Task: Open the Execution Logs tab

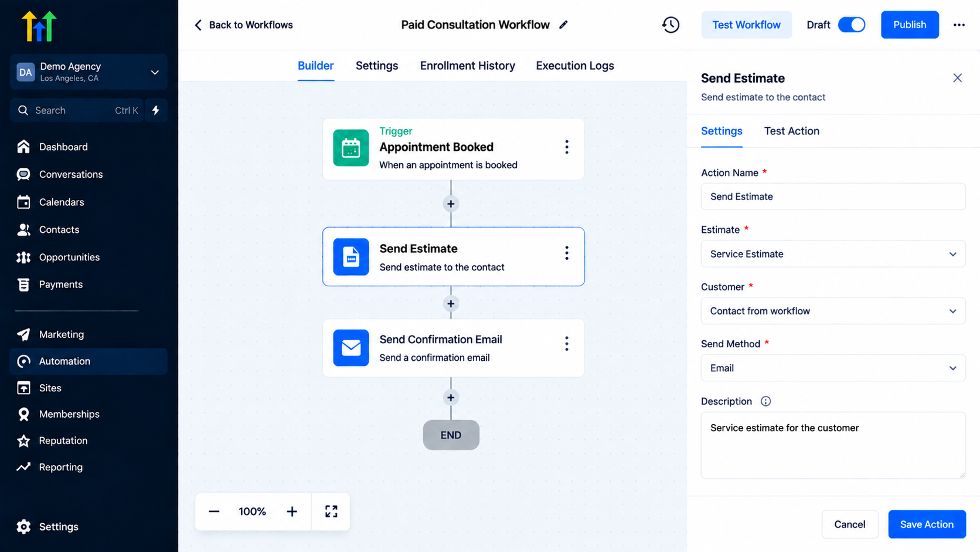Action: pos(575,66)
